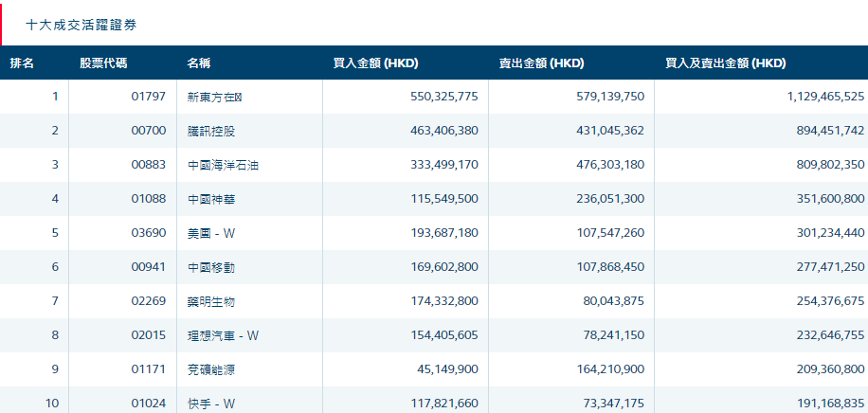
Task: Click total amount 894,451,742
Action: pyautogui.click(x=830, y=131)
